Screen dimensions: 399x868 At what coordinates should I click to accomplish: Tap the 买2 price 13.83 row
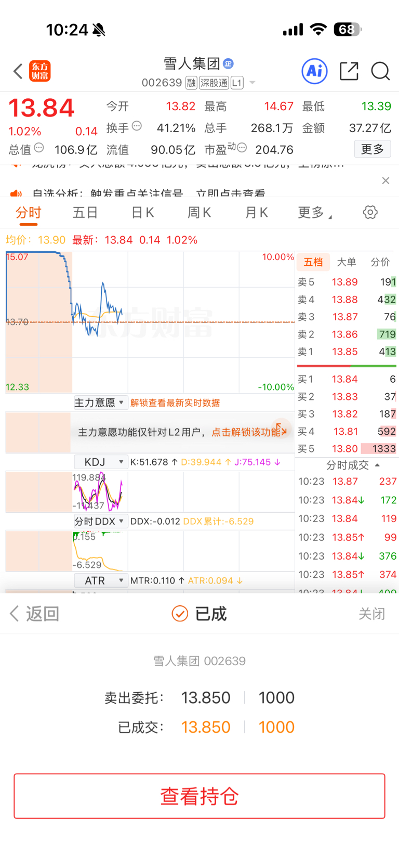coord(347,396)
